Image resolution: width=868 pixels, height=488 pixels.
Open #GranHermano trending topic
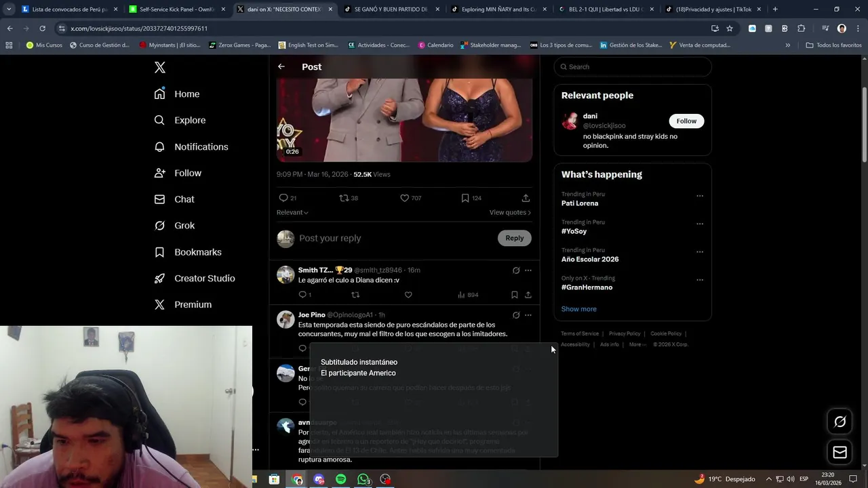[x=587, y=287]
